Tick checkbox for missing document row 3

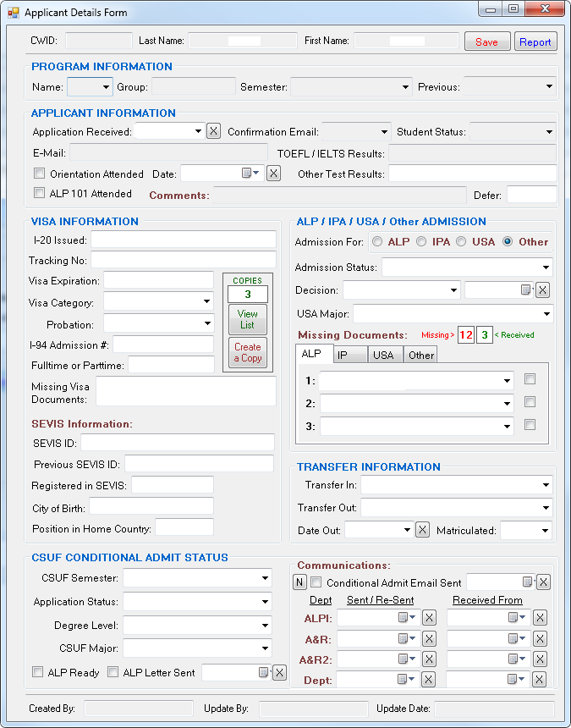point(530,424)
